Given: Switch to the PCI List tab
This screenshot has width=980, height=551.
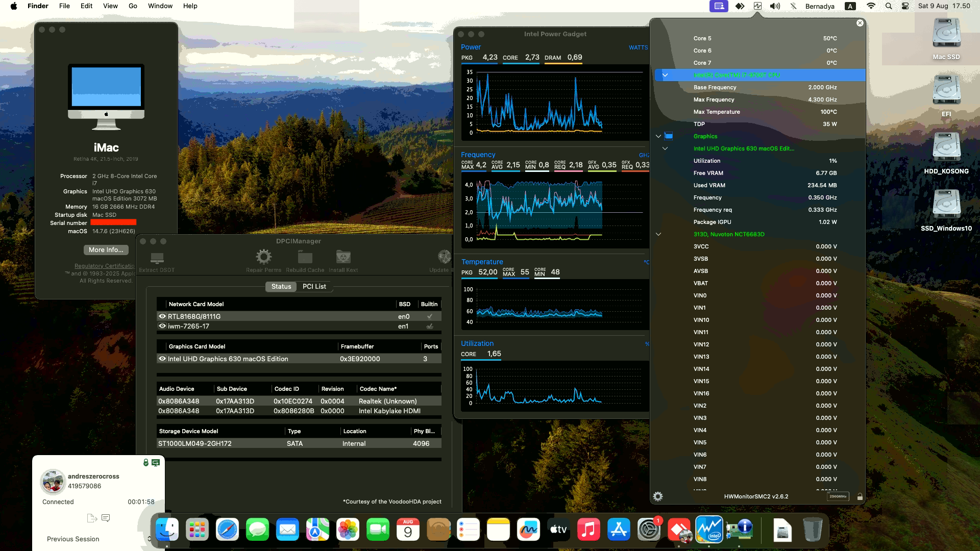Looking at the screenshot, I should pos(314,286).
